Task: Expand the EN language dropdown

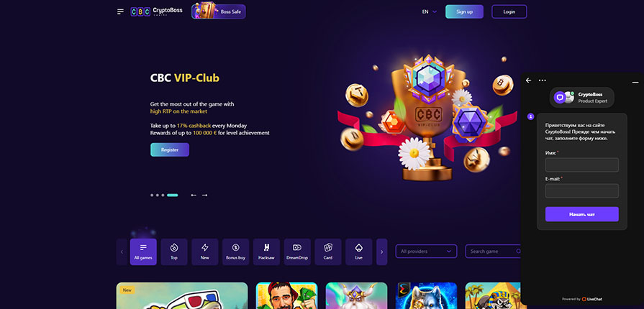Action: (x=429, y=12)
